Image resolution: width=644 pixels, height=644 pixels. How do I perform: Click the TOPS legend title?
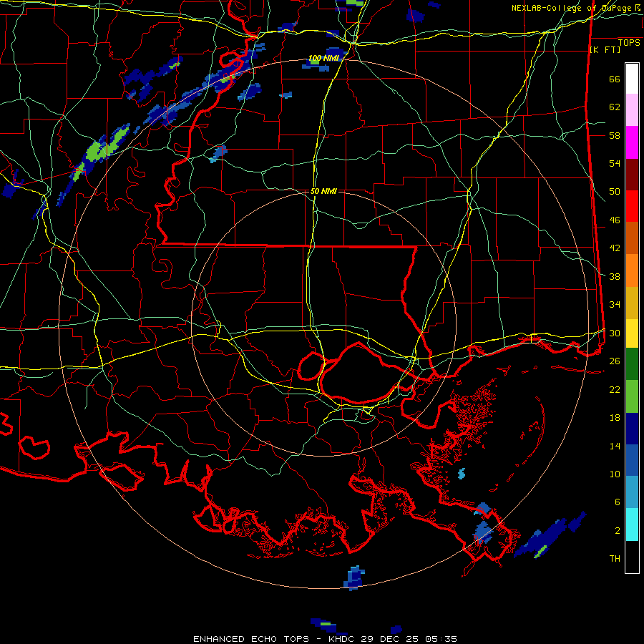tap(629, 43)
